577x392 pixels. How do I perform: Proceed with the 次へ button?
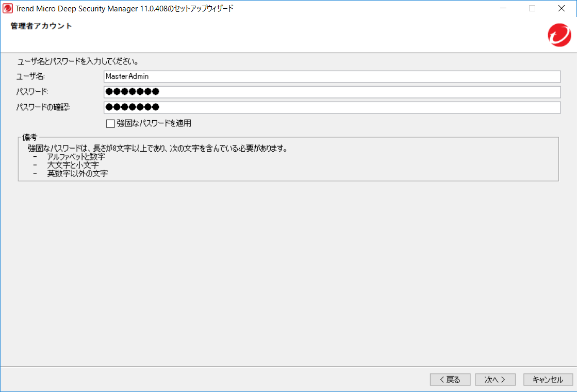[495, 380]
